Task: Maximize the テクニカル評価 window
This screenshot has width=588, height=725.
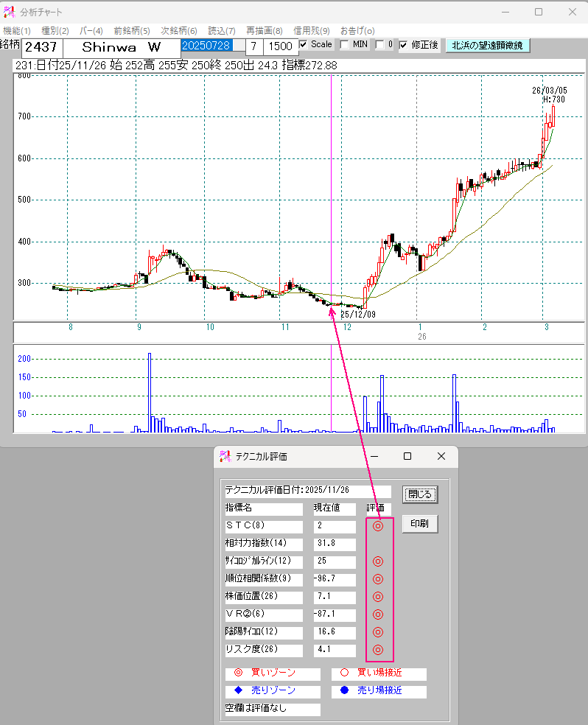Action: point(407,456)
